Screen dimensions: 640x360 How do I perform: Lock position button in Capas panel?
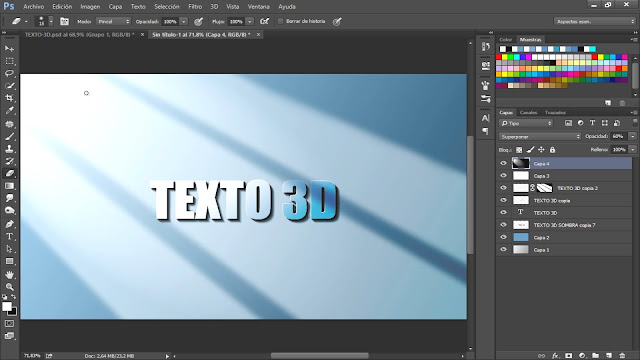coord(541,150)
